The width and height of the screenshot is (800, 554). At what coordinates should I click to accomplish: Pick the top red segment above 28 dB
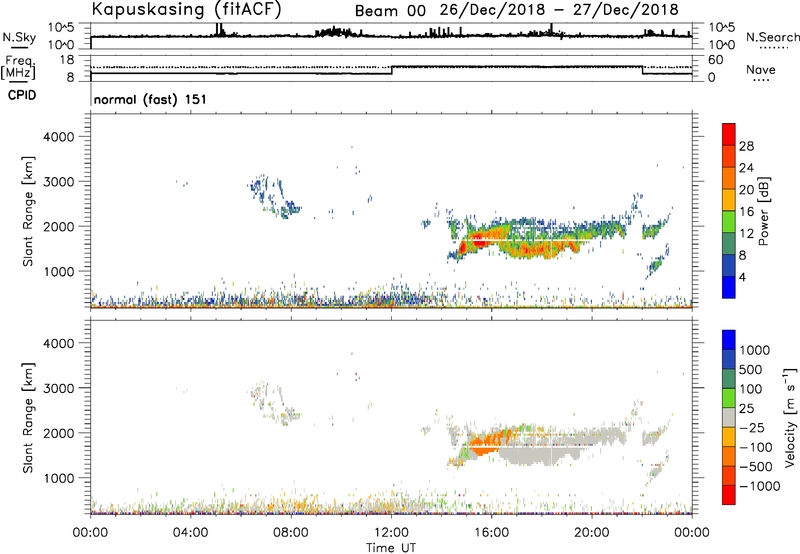pyautogui.click(x=729, y=135)
